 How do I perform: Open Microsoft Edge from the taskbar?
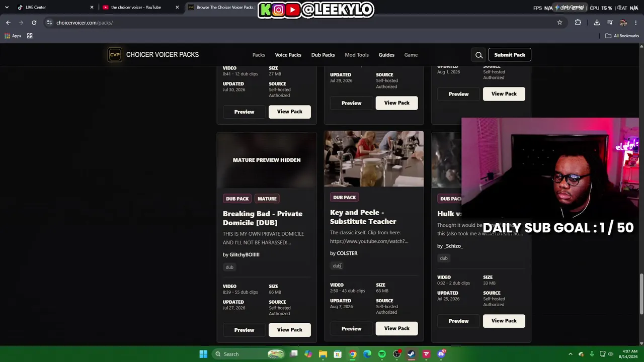367,354
